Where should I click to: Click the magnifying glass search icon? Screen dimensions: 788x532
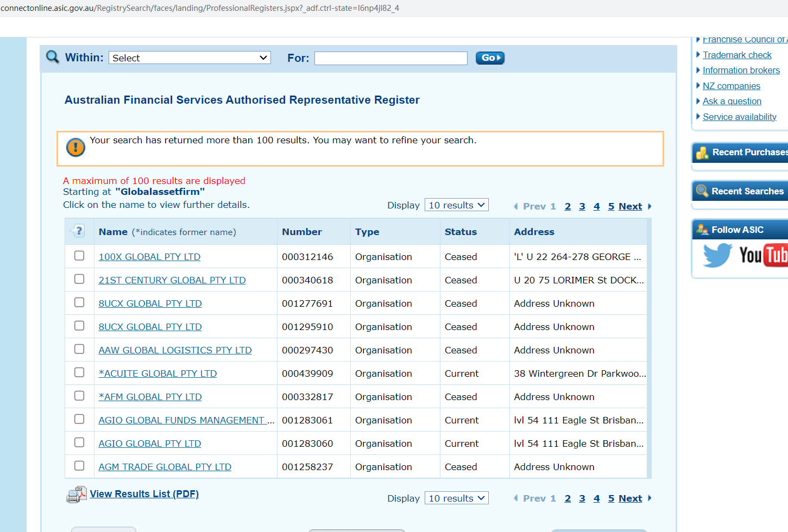tap(53, 57)
